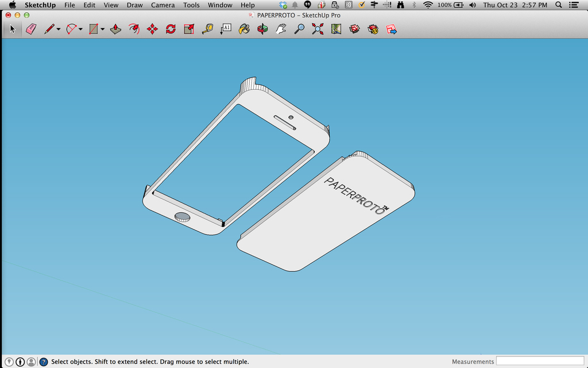Open the Draw menu
This screenshot has width=588, height=368.
click(x=134, y=5)
